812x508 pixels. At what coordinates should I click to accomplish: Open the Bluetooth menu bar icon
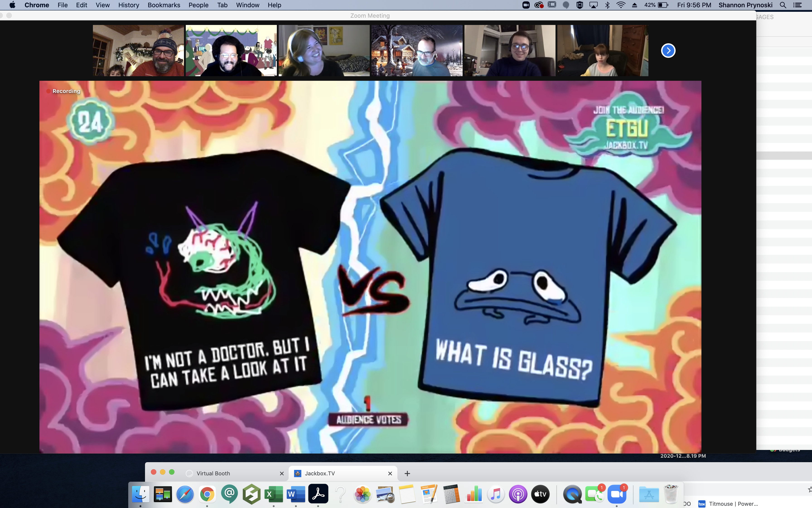[x=607, y=5]
